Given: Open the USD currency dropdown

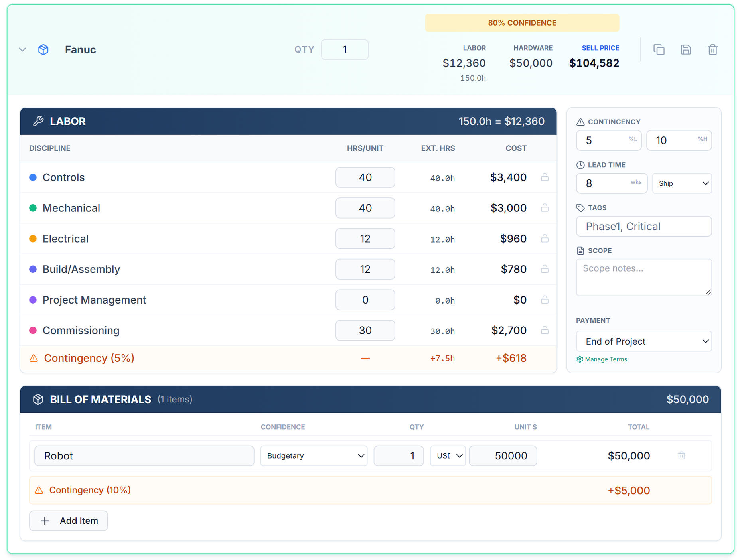Looking at the screenshot, I should point(448,456).
